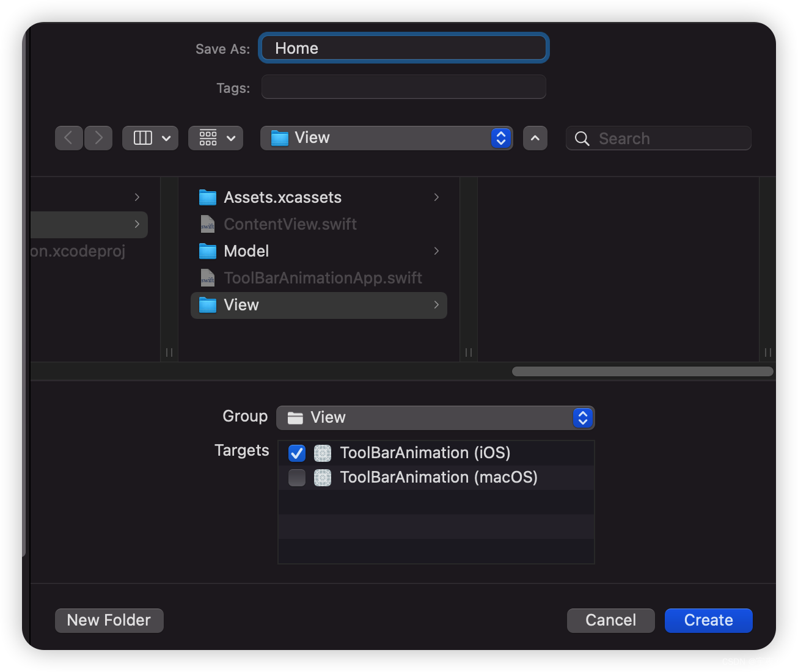The image size is (798, 672).
Task: Click the Cancel button
Action: click(611, 621)
